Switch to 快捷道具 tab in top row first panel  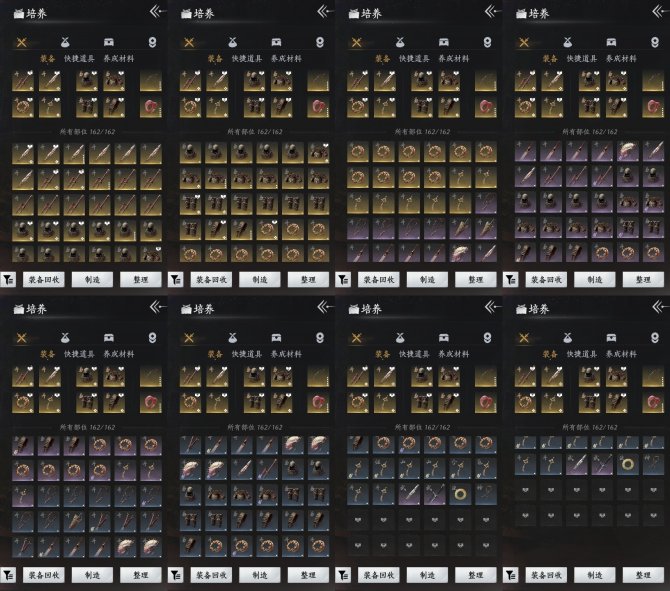point(79,59)
